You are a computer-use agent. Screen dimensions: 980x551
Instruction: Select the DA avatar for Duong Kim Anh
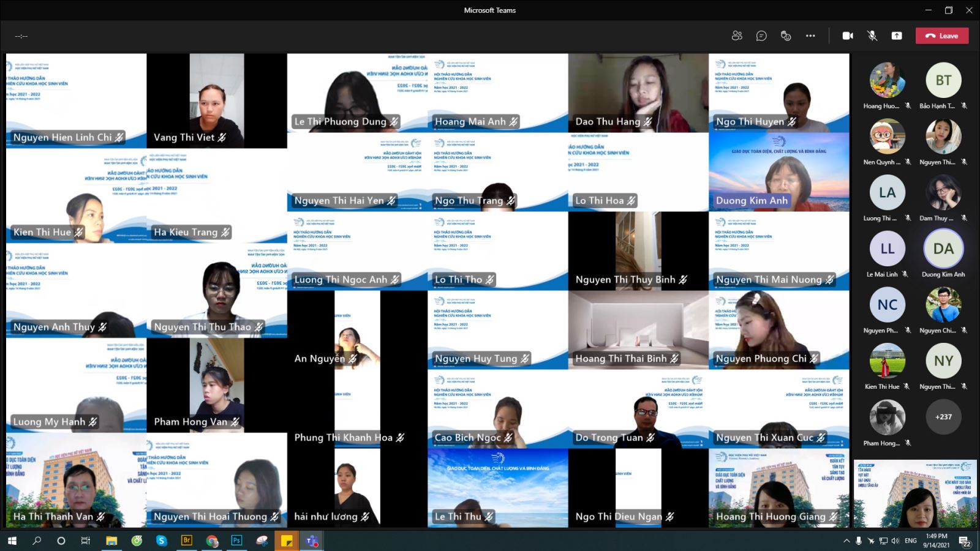click(x=943, y=249)
